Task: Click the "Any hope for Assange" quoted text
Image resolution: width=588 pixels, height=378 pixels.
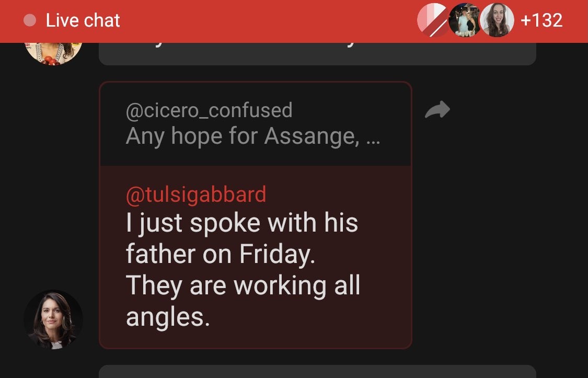Action: coord(242,137)
